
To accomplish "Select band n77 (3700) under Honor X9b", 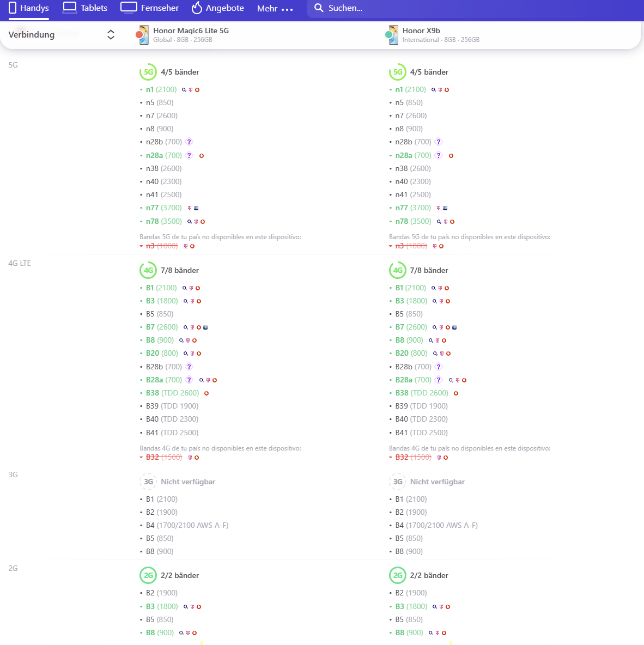I will 413,208.
